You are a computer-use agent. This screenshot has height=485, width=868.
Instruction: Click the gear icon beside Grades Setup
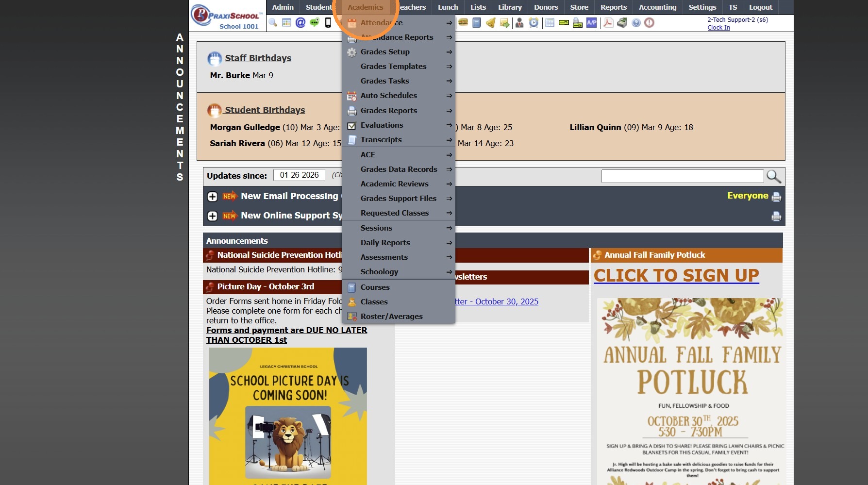pyautogui.click(x=352, y=52)
